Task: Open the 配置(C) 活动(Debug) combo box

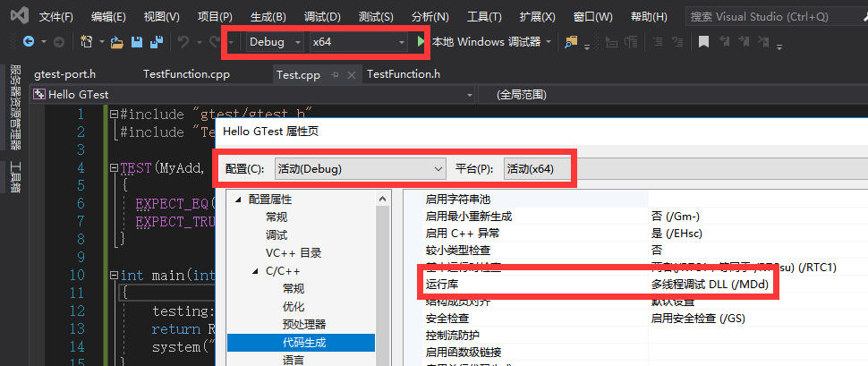Action: click(360, 169)
